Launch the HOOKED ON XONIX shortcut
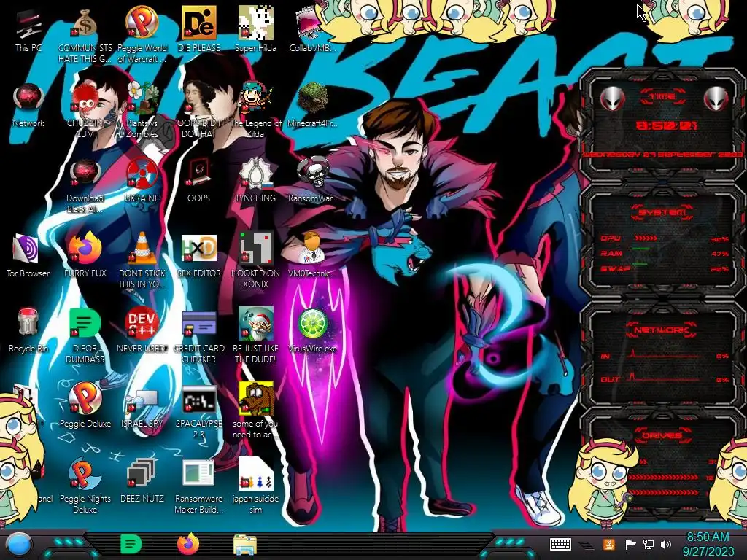 coord(255,260)
